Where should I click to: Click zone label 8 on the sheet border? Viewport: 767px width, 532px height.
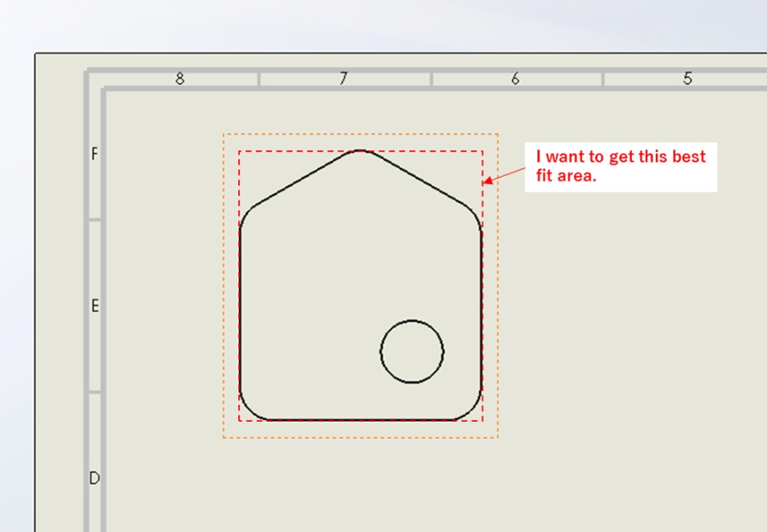180,78
